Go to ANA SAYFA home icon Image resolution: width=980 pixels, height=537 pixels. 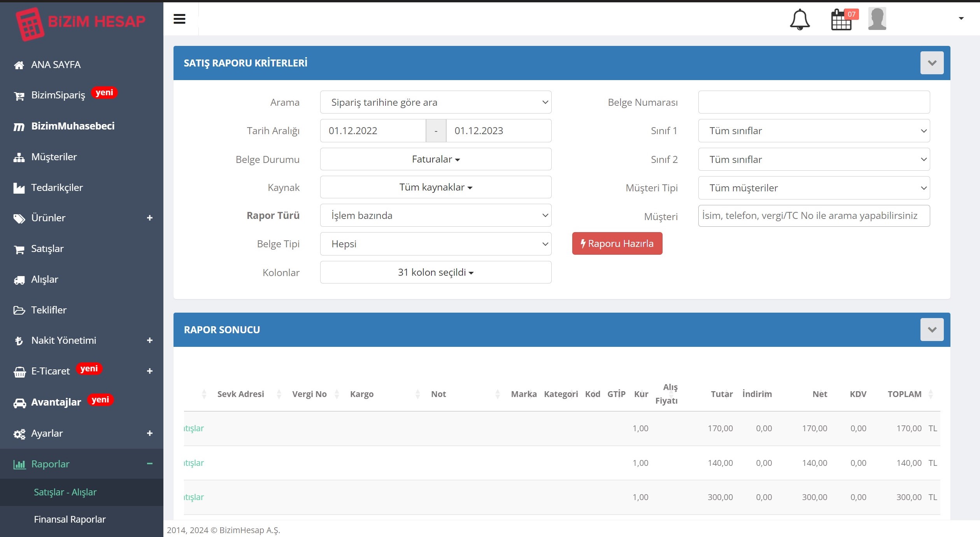19,65
